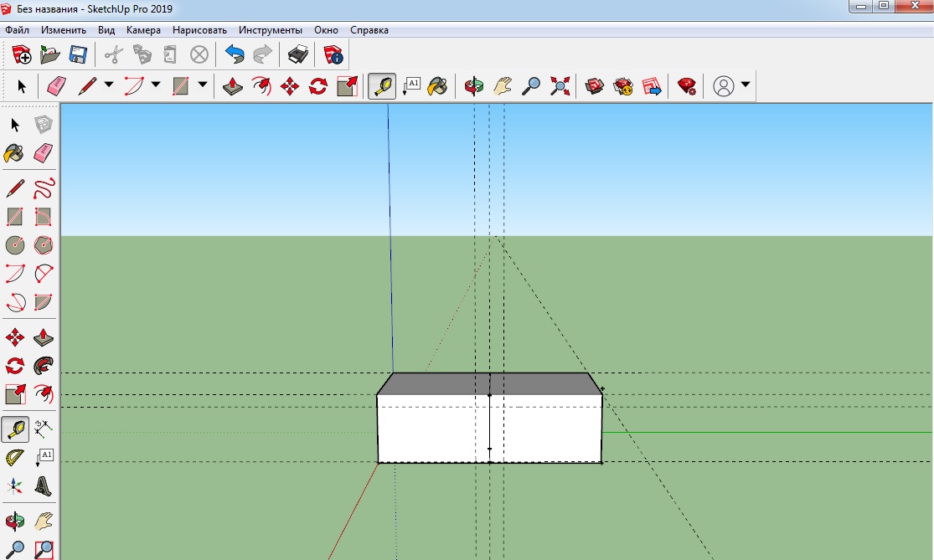Viewport: 934px width, 560px height.
Task: Click the Open file folder icon
Action: [x=50, y=54]
